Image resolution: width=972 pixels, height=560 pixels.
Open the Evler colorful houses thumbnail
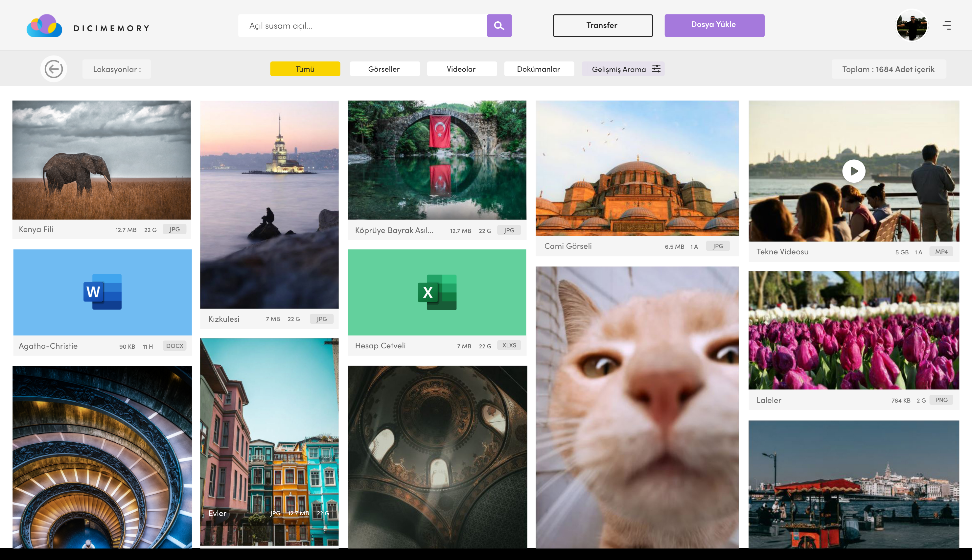pos(269,442)
